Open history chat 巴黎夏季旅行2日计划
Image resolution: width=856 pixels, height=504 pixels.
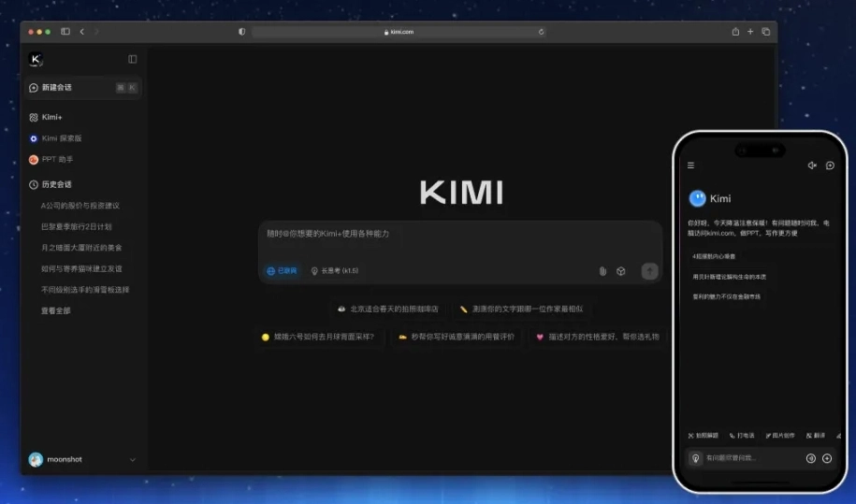point(77,226)
